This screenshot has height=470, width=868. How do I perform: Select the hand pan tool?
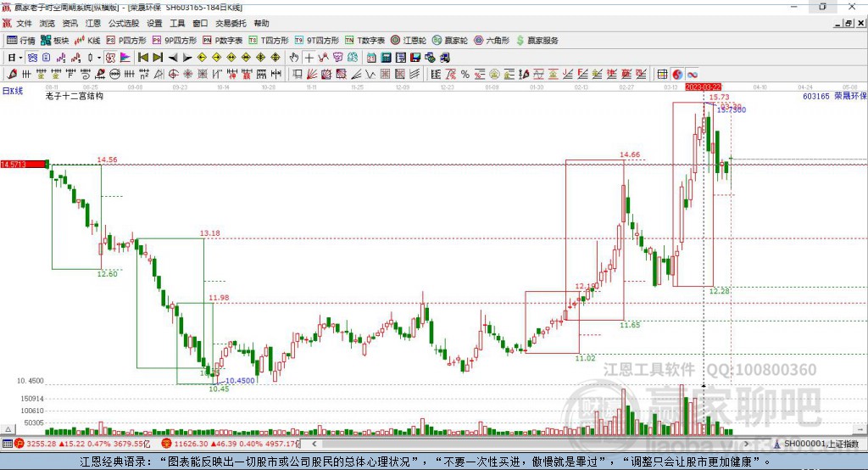294,58
